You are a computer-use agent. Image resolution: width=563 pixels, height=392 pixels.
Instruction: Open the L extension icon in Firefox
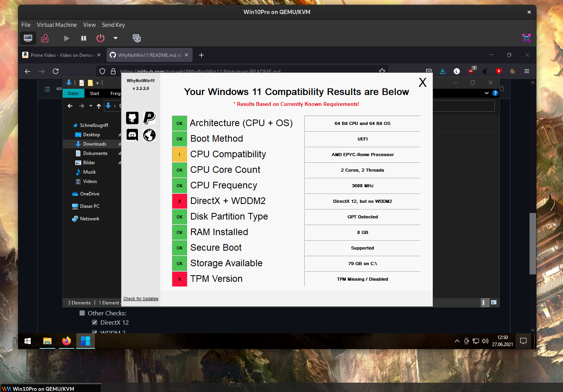[457, 71]
